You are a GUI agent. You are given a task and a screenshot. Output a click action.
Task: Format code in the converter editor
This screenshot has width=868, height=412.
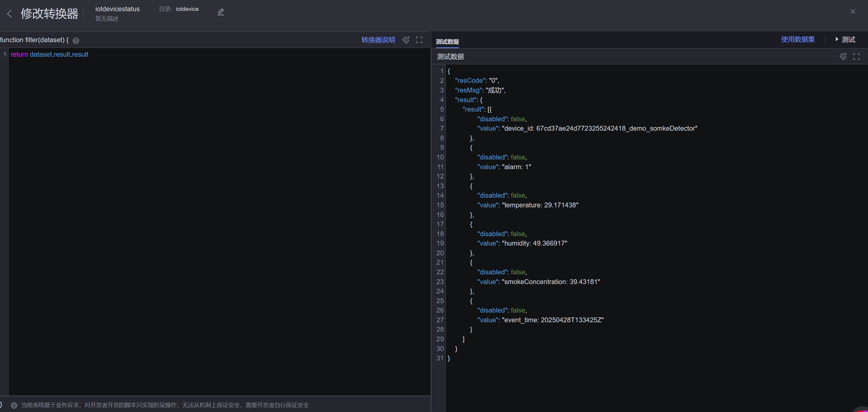[x=406, y=40]
